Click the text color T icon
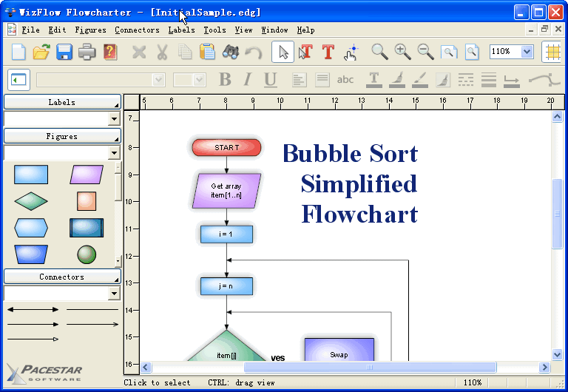 [x=374, y=80]
